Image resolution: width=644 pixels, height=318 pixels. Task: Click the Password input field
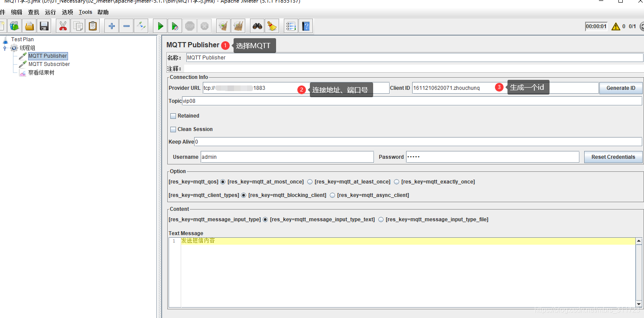(492, 157)
